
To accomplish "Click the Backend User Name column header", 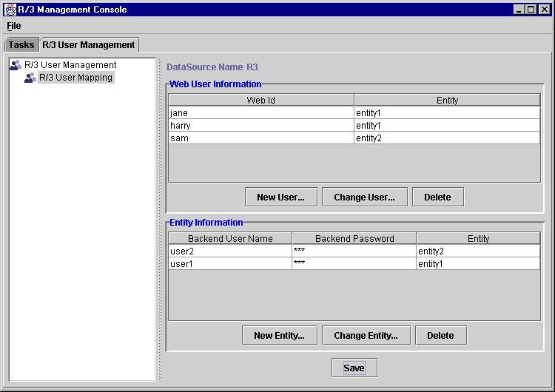I will [x=230, y=238].
